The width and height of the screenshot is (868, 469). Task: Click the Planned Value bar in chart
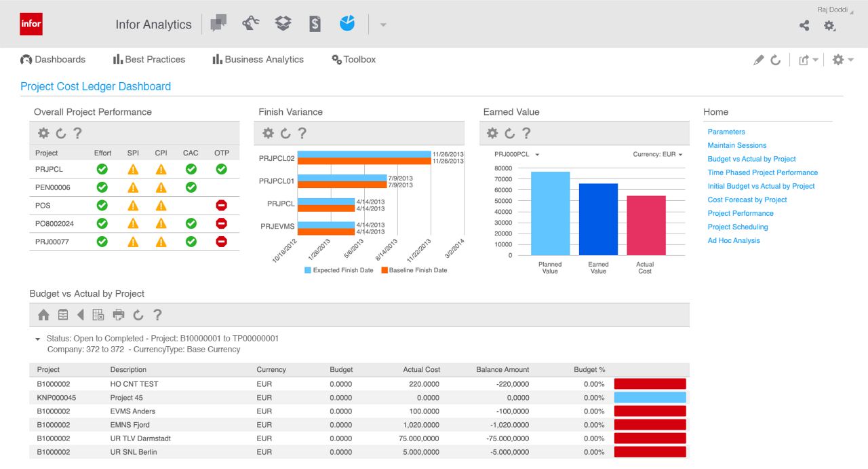coord(550,214)
